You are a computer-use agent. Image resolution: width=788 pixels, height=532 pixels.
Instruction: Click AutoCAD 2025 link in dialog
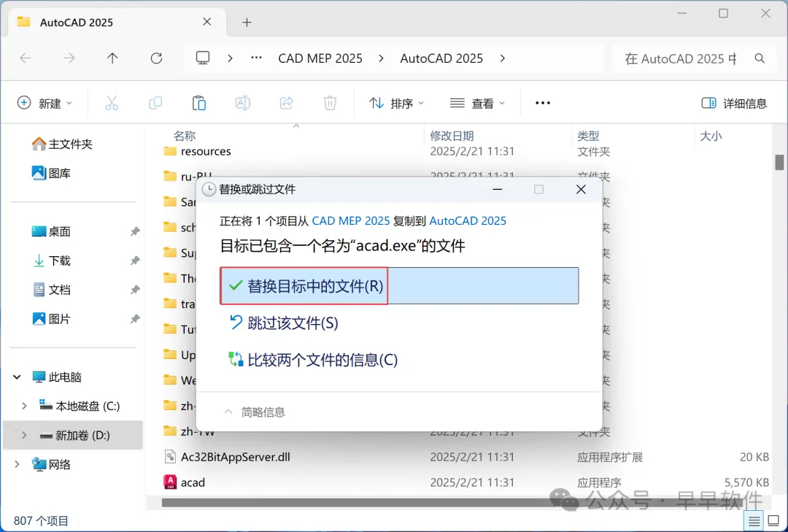coord(468,220)
